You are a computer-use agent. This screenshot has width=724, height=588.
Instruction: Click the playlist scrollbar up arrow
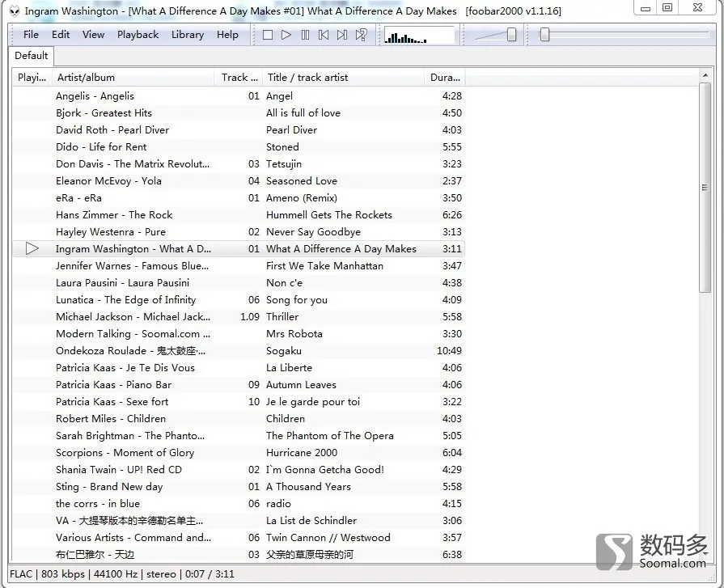point(705,75)
